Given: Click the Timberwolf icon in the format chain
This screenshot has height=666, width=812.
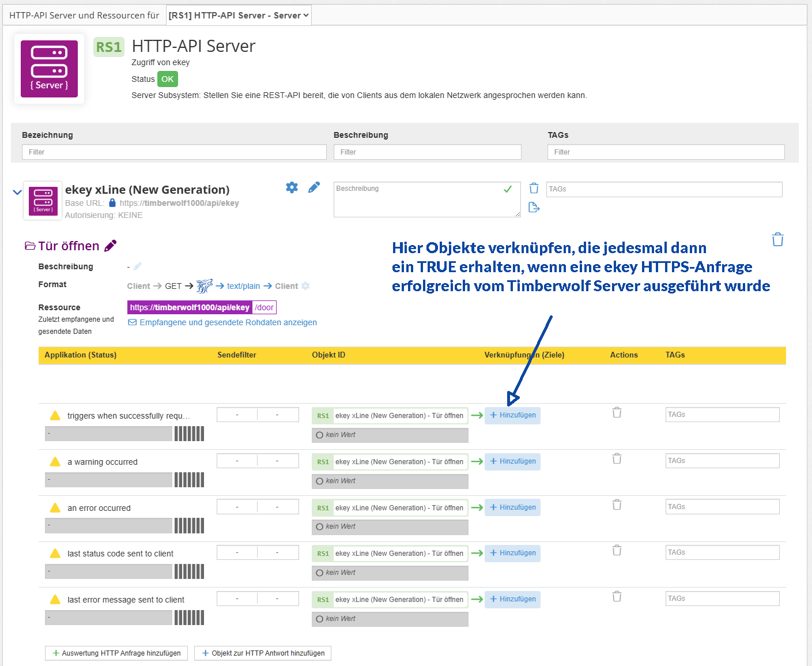Looking at the screenshot, I should coord(205,285).
